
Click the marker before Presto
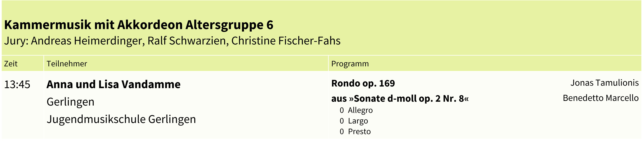coord(342,131)
